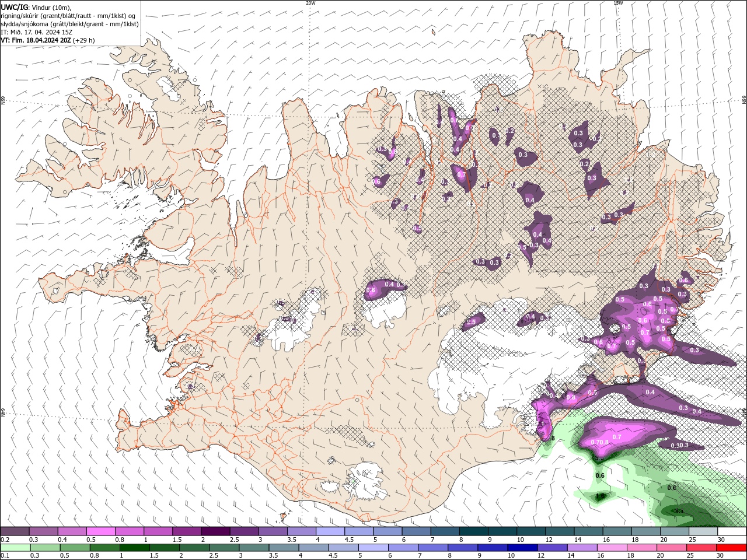Pick the upper-row dark teal swatch starting at 8
This screenshot has height=560, width=747.
(x=473, y=531)
